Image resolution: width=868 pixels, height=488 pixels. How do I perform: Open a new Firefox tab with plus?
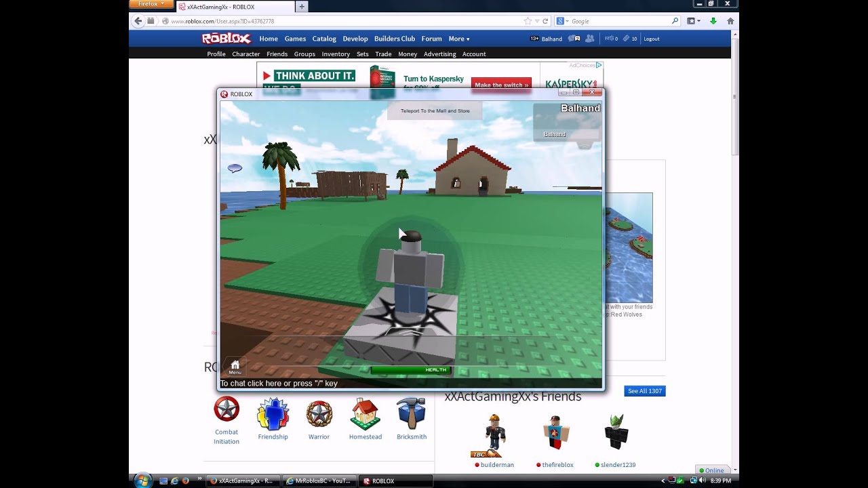302,7
